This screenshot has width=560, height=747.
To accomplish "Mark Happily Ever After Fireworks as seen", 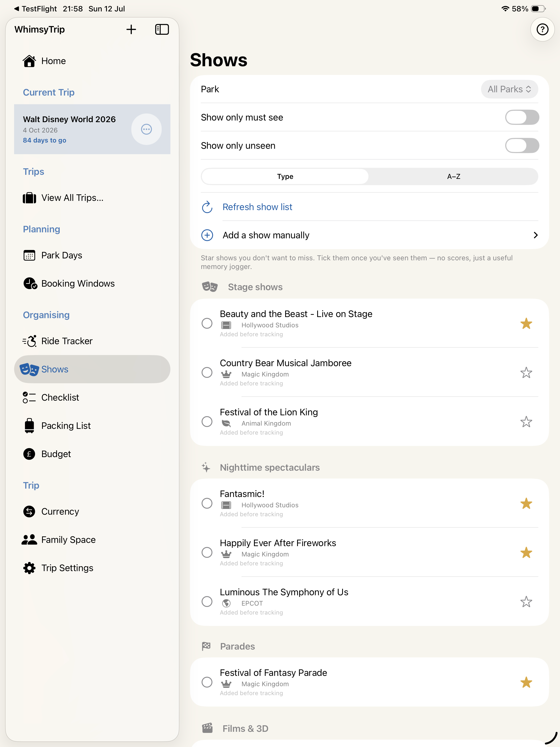I will [x=207, y=552].
